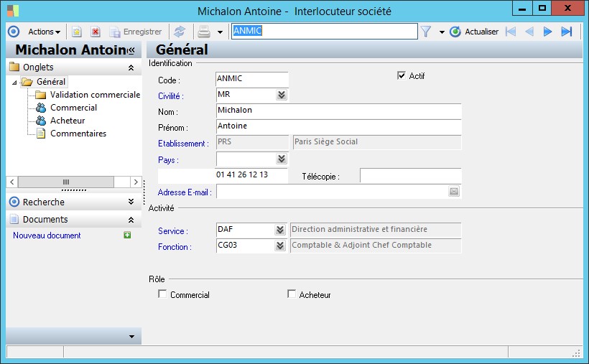Collapse the left navigation panel

131,50
